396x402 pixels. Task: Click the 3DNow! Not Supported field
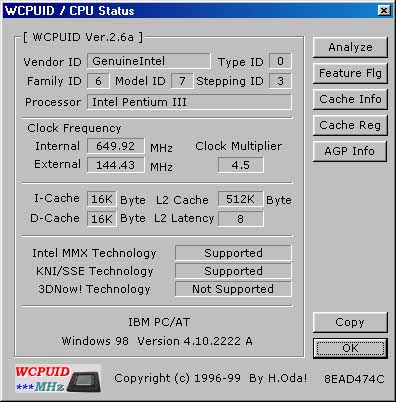(233, 289)
